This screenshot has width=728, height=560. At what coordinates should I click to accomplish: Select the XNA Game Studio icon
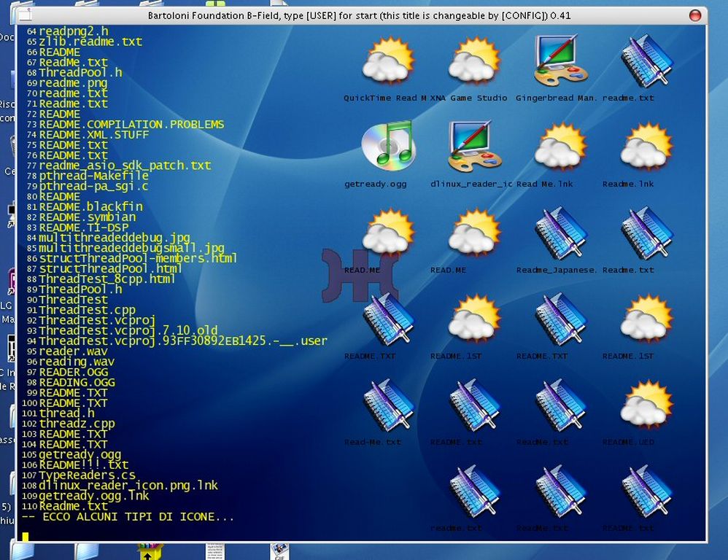coord(474,62)
